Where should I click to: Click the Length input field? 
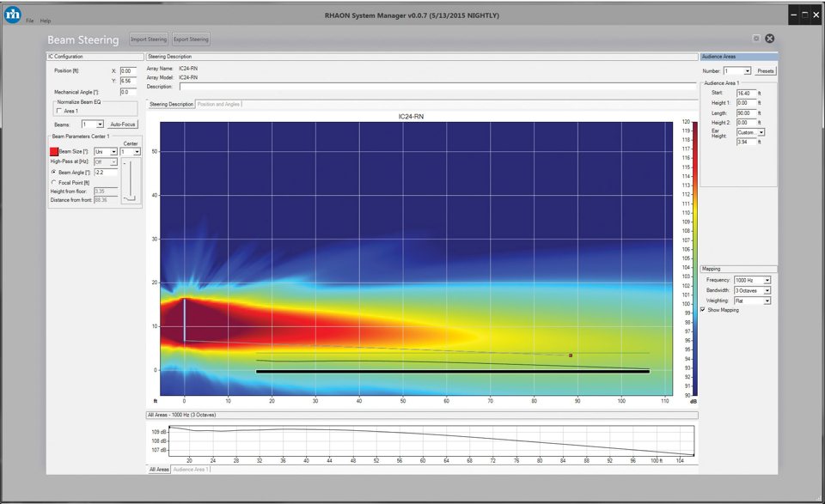coord(746,113)
